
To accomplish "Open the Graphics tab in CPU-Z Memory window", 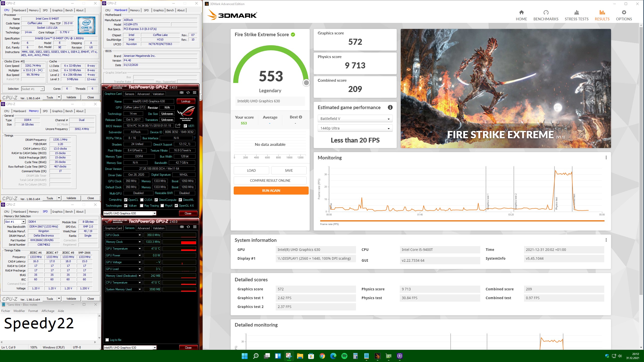I will pyautogui.click(x=57, y=111).
